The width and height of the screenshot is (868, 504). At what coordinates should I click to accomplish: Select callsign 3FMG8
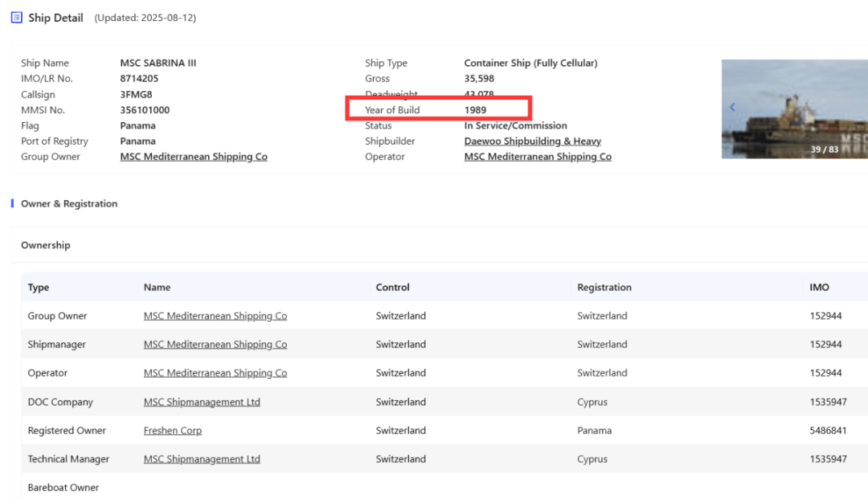coord(136,95)
